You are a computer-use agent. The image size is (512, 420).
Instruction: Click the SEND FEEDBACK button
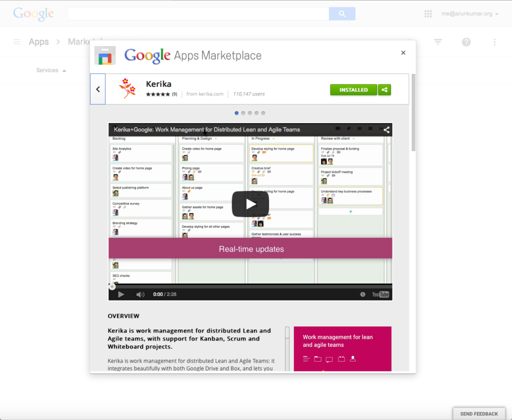click(479, 413)
